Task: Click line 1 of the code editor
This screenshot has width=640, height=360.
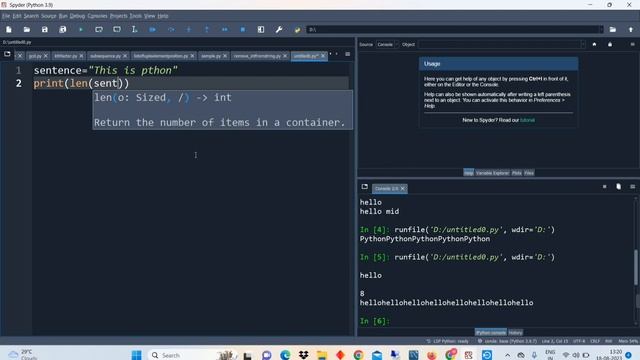Action: point(191,70)
